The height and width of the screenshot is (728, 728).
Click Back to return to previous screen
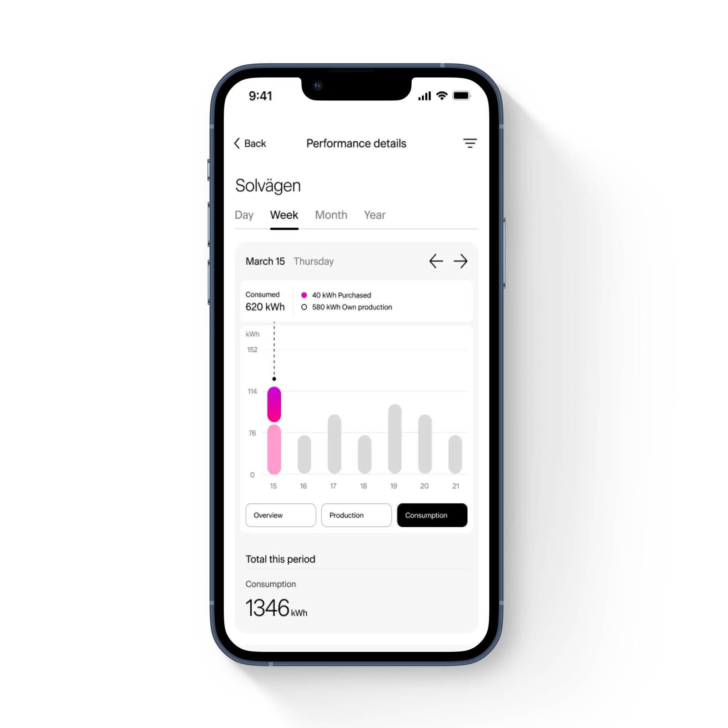click(254, 143)
